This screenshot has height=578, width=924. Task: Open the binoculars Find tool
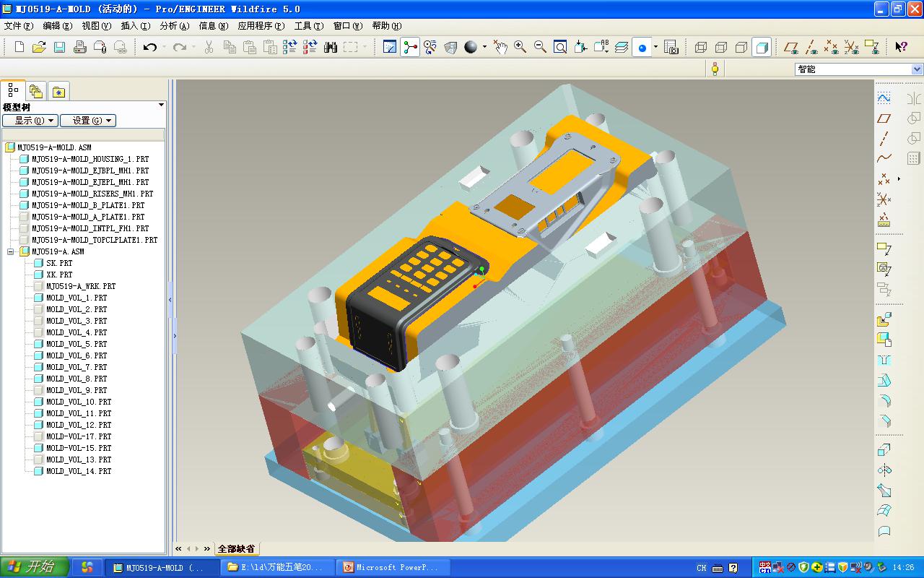pyautogui.click(x=331, y=47)
